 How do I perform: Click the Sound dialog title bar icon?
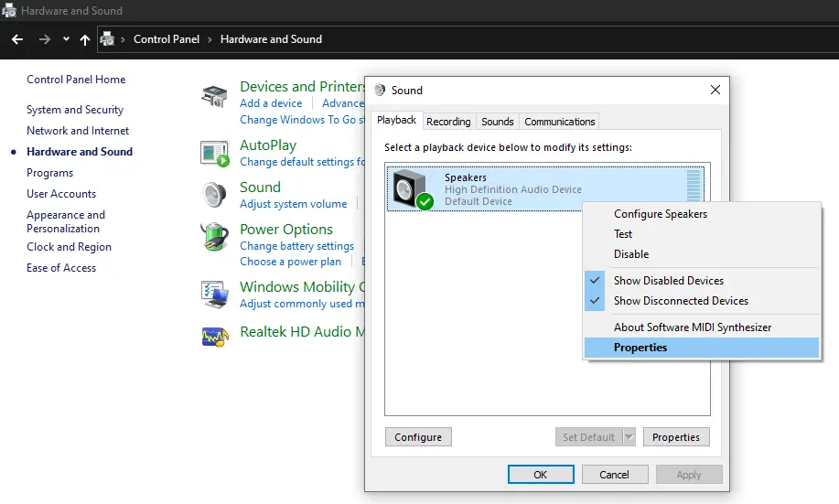[x=380, y=90]
